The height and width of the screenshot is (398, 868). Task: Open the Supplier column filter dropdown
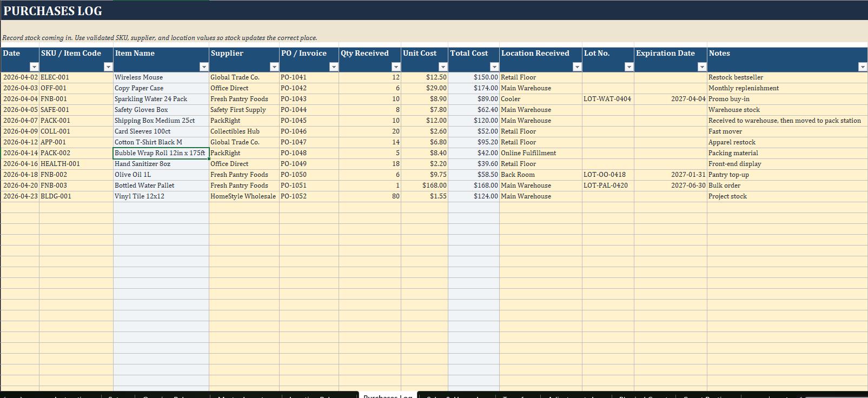click(x=274, y=67)
